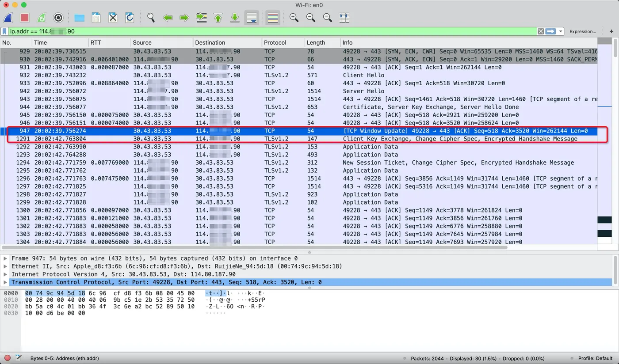Reload this capture file
Image resolution: width=619 pixels, height=364 pixels.
130,18
